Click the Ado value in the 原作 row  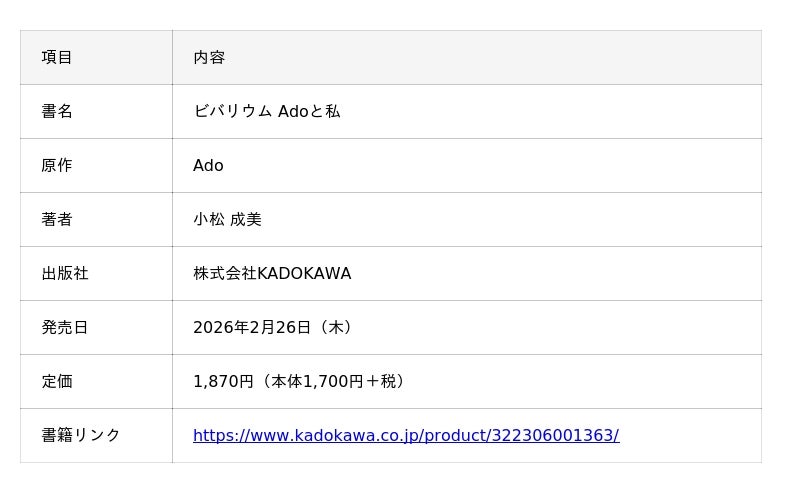pyautogui.click(x=208, y=166)
